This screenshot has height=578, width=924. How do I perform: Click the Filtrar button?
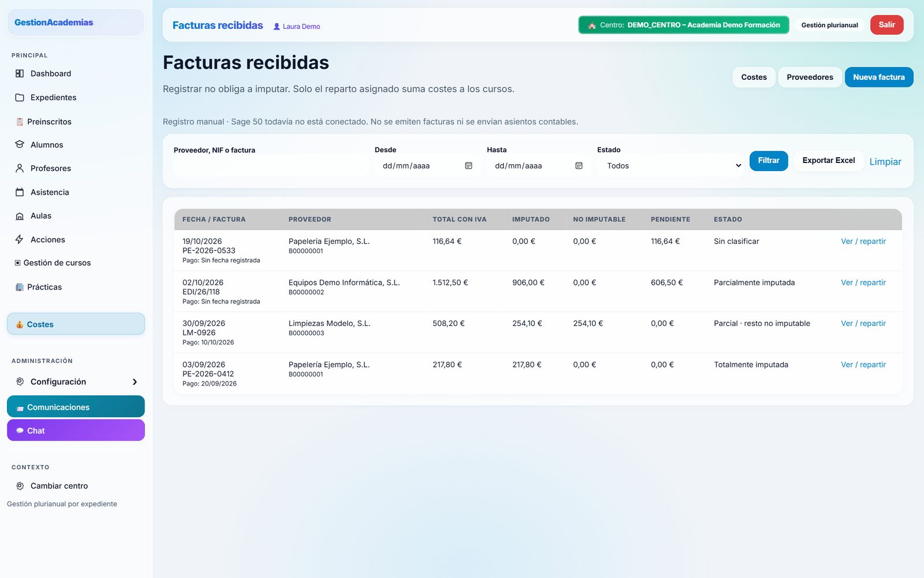point(769,160)
